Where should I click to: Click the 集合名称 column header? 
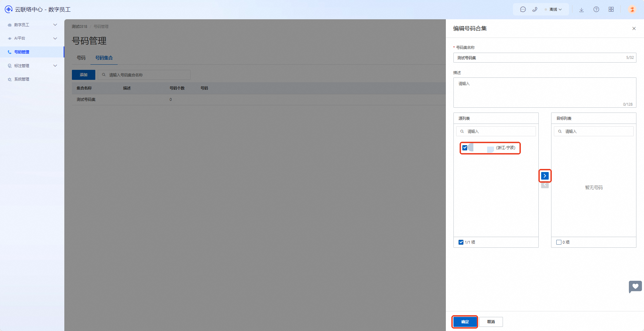[x=84, y=88]
